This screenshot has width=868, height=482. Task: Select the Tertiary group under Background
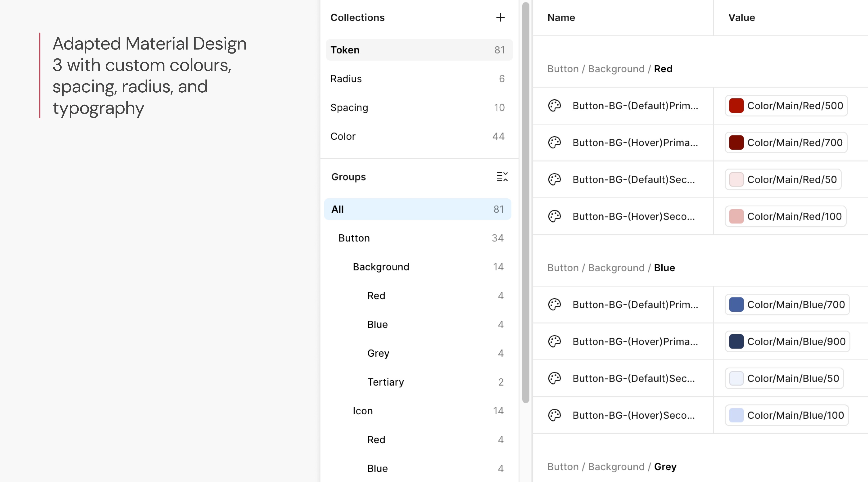point(386,382)
